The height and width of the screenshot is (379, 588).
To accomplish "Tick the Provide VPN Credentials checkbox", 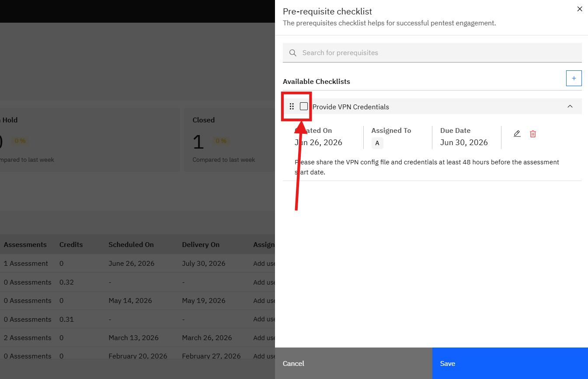I will tap(304, 106).
